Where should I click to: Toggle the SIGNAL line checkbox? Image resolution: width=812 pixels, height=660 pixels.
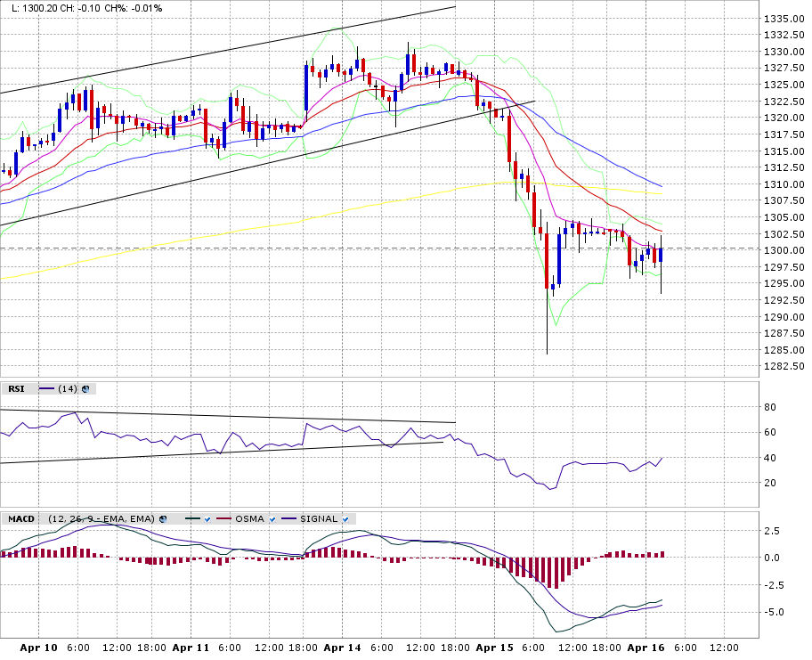point(345,519)
